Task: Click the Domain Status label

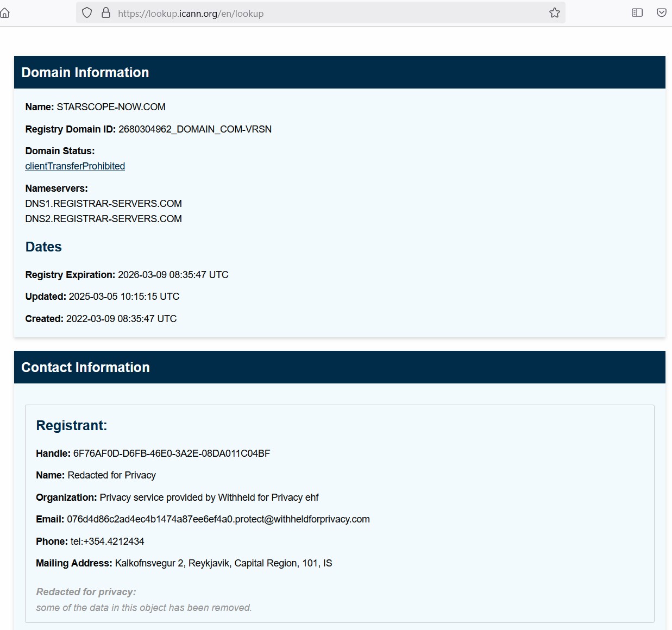Action: click(60, 151)
